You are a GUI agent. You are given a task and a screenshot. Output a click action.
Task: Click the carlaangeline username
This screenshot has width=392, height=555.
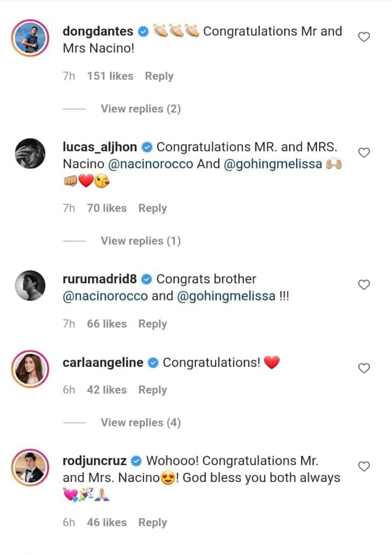tap(103, 363)
